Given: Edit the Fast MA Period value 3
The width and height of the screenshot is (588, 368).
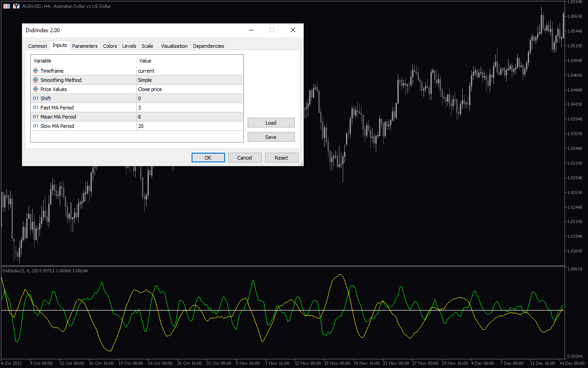Looking at the screenshot, I should (190, 108).
